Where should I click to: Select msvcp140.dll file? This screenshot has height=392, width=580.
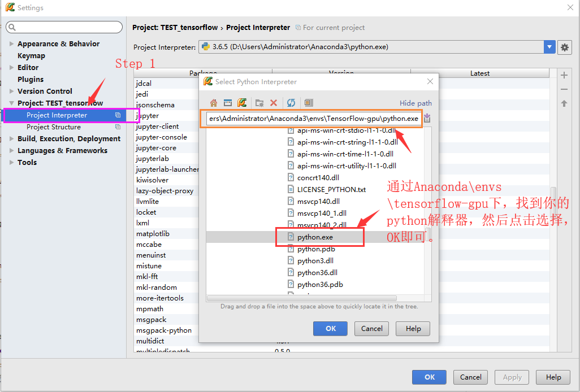click(x=318, y=201)
